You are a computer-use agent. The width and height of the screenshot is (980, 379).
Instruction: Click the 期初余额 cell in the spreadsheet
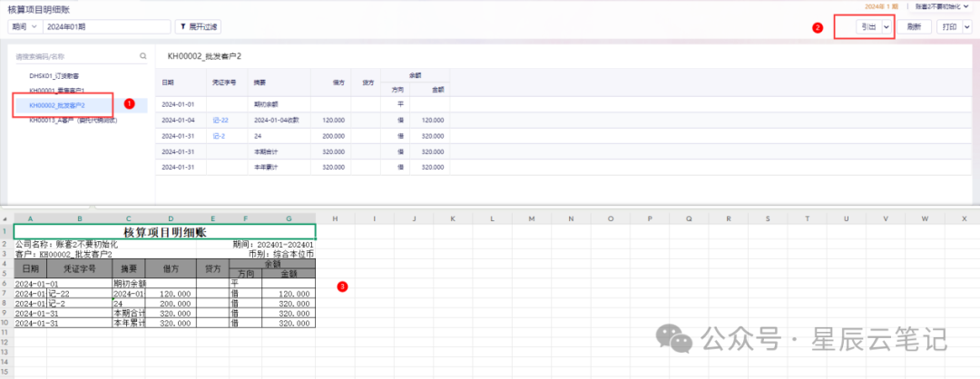pyautogui.click(x=129, y=283)
